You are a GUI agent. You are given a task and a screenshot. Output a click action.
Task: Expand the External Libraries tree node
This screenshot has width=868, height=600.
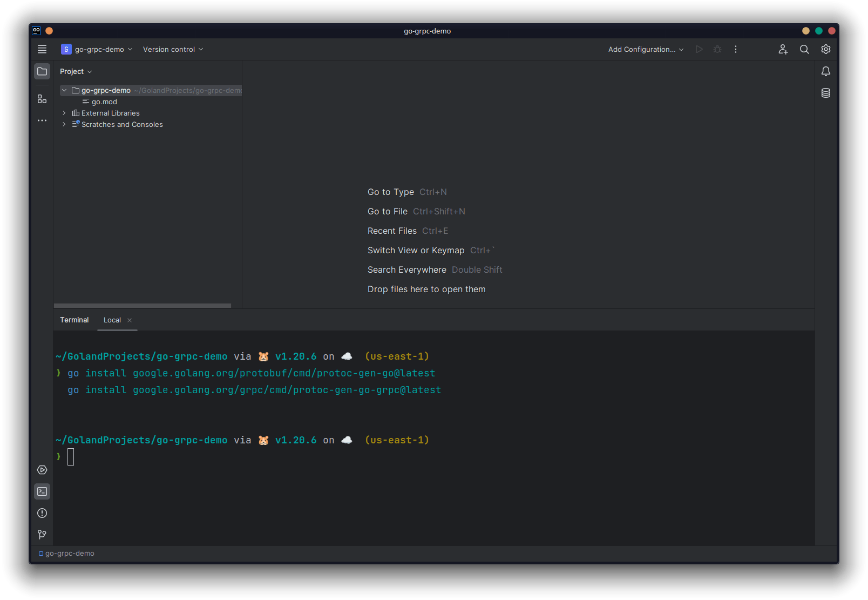click(x=64, y=113)
